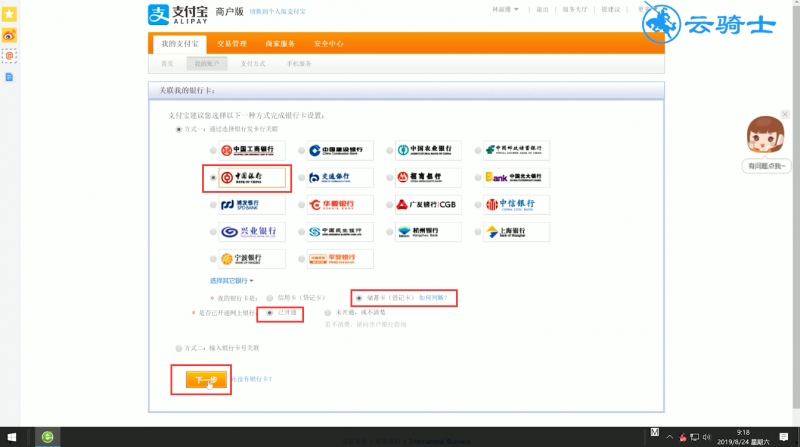The width and height of the screenshot is (800, 447).
Task: Click the 有问题点我 assistant avatar
Action: [x=765, y=135]
